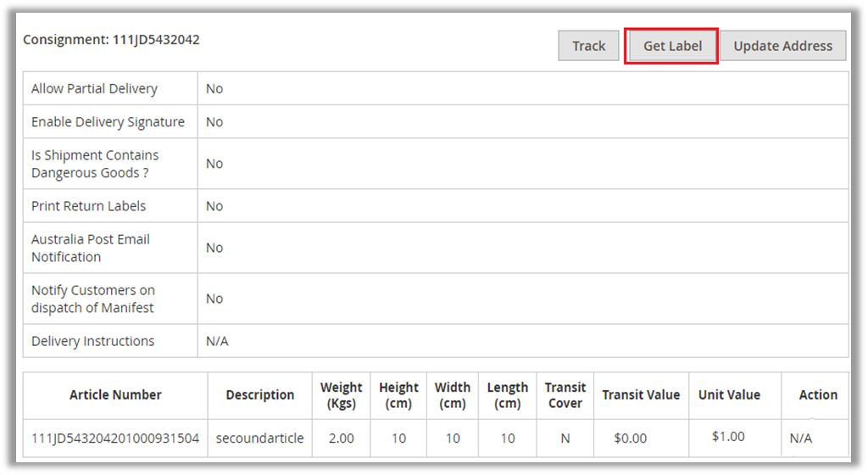Viewport: 868px width, 475px height.
Task: Click the secoundarticle description cell
Action: [260, 439]
